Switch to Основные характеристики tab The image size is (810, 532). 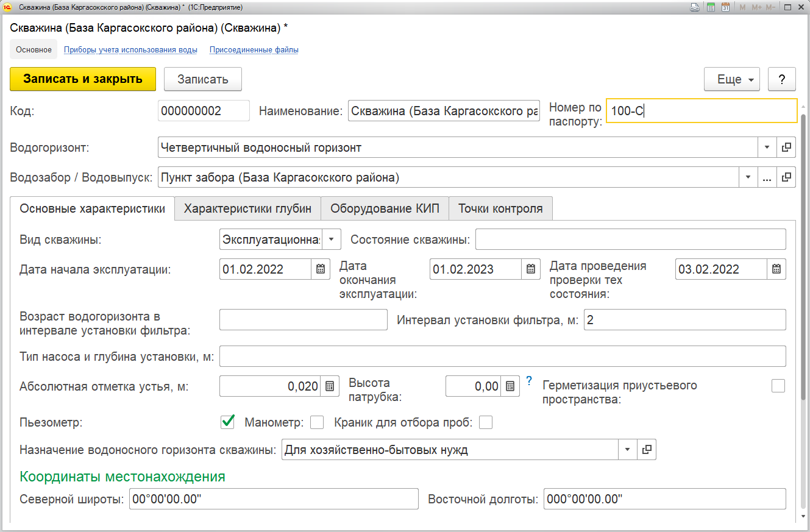92,208
